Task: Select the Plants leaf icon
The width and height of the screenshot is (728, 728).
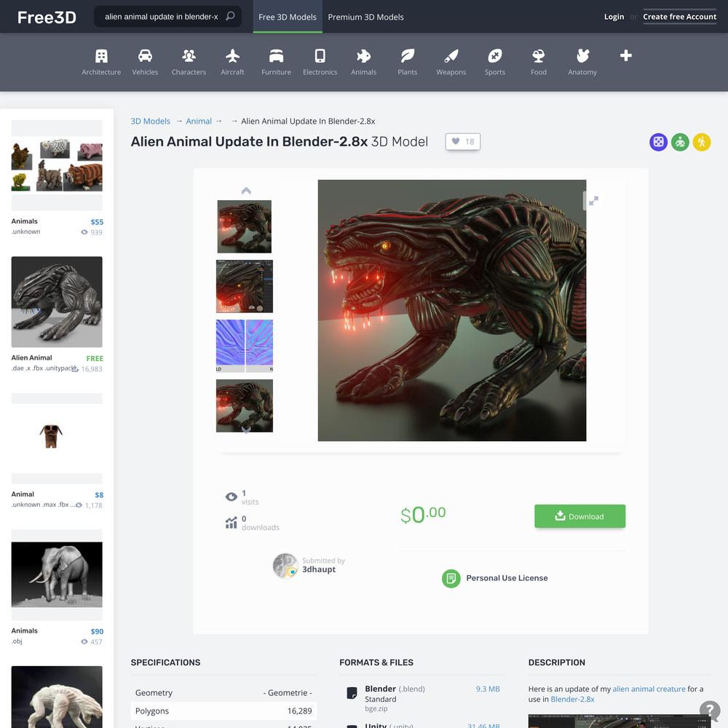Action: pyautogui.click(x=407, y=56)
